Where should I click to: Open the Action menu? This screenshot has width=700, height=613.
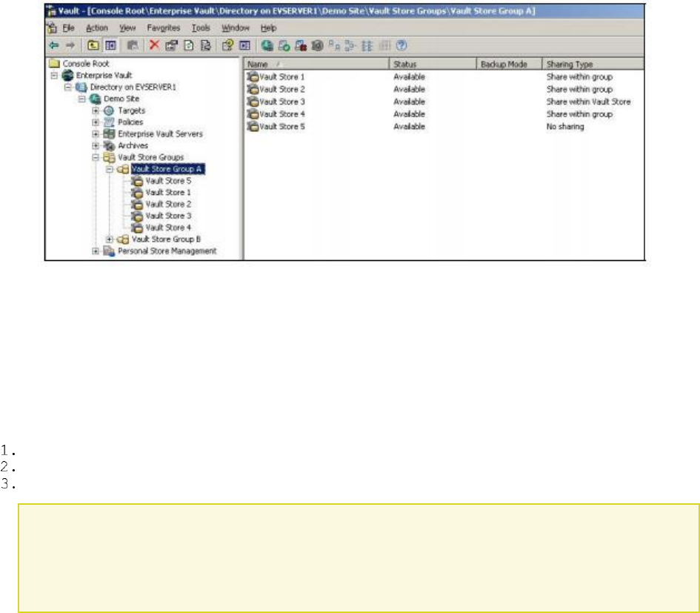click(x=97, y=27)
